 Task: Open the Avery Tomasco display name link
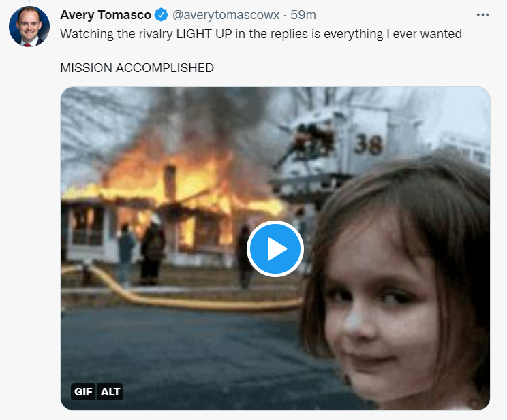point(105,15)
